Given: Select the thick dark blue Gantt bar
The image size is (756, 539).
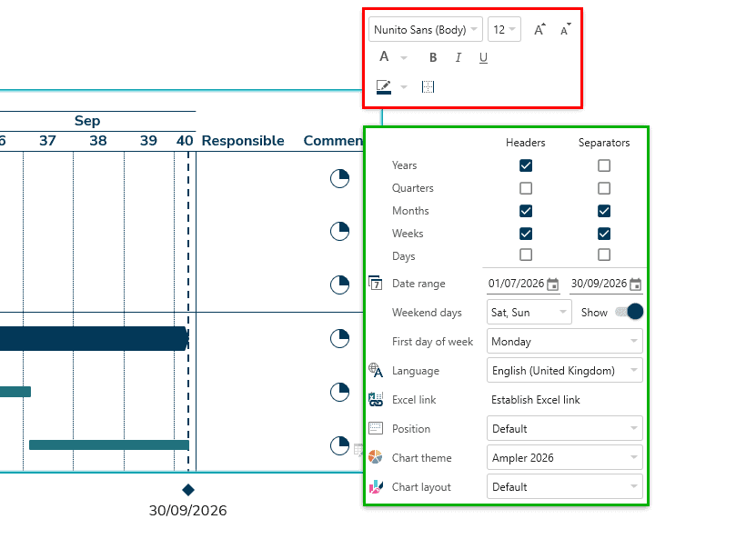Looking at the screenshot, I should tap(94, 338).
